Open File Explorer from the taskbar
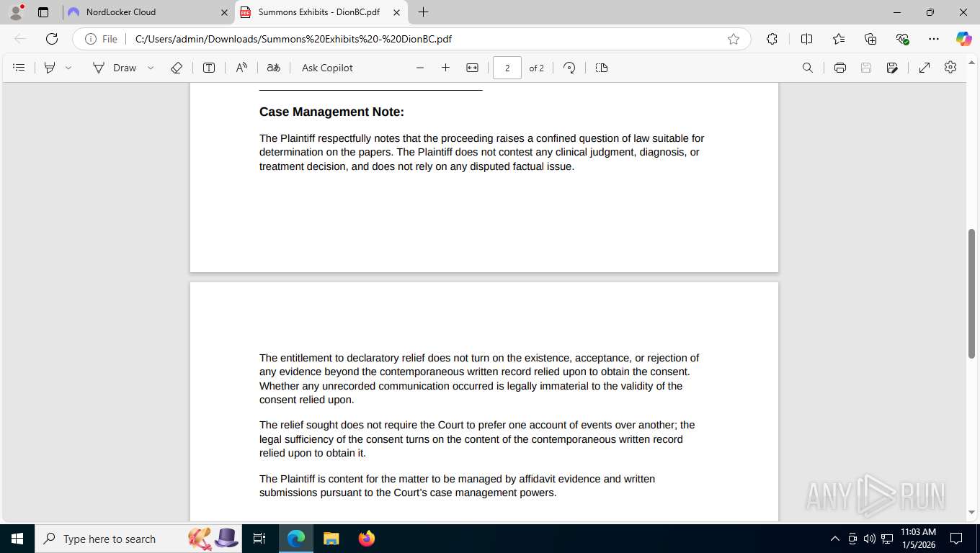This screenshot has height=553, width=980. (x=331, y=539)
